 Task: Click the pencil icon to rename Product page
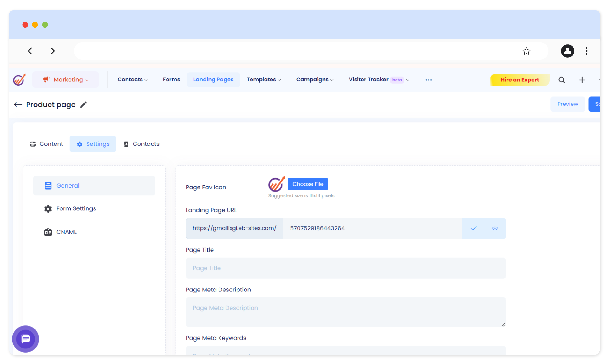(x=84, y=105)
